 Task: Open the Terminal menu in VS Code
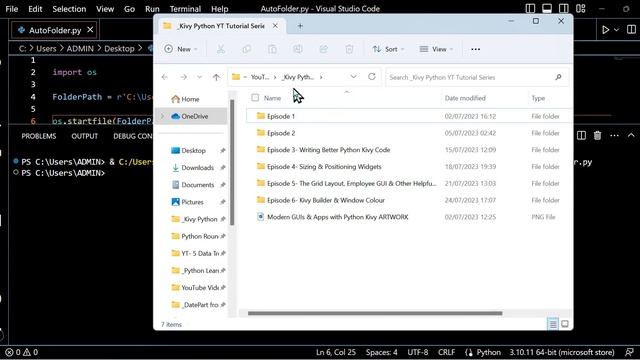pos(185,9)
